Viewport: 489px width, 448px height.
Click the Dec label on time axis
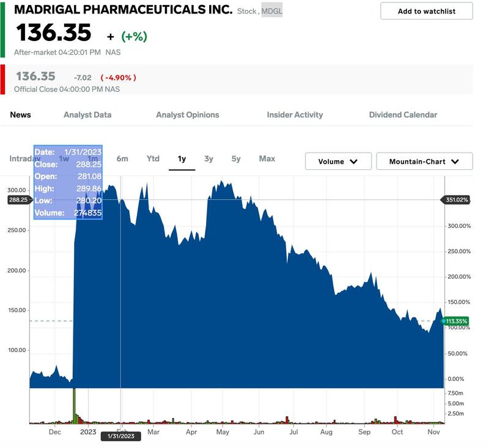54,432
